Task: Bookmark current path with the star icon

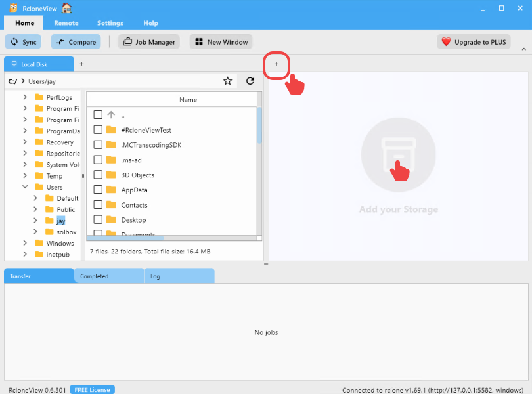Action: click(x=228, y=81)
